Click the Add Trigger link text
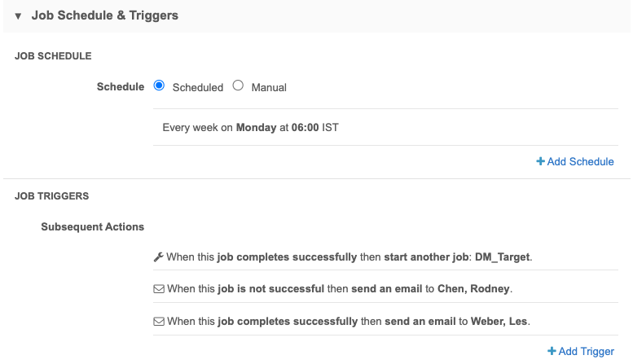 (x=586, y=351)
